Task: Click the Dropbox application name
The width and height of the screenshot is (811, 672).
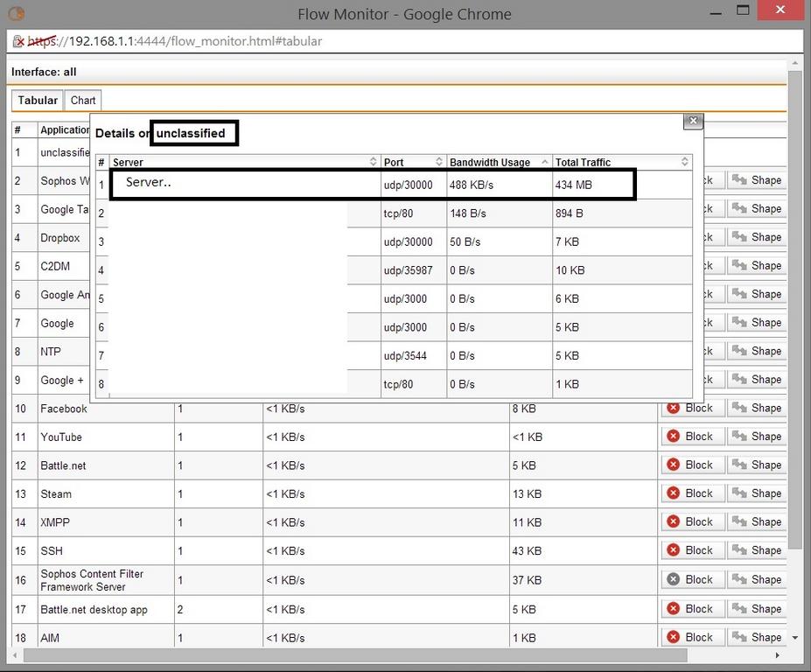Action: [60, 238]
